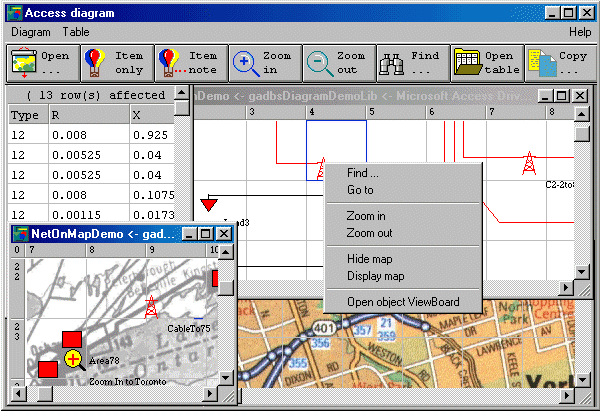Maximize the NetOnMapDemo window
The height and width of the screenshot is (411, 600).
click(x=205, y=233)
